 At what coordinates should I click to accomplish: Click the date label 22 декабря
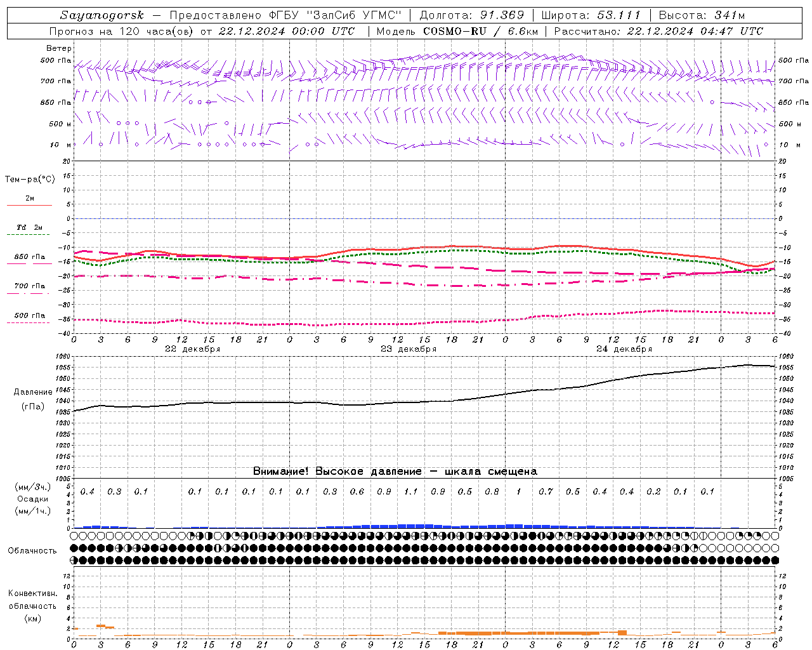coord(193,349)
